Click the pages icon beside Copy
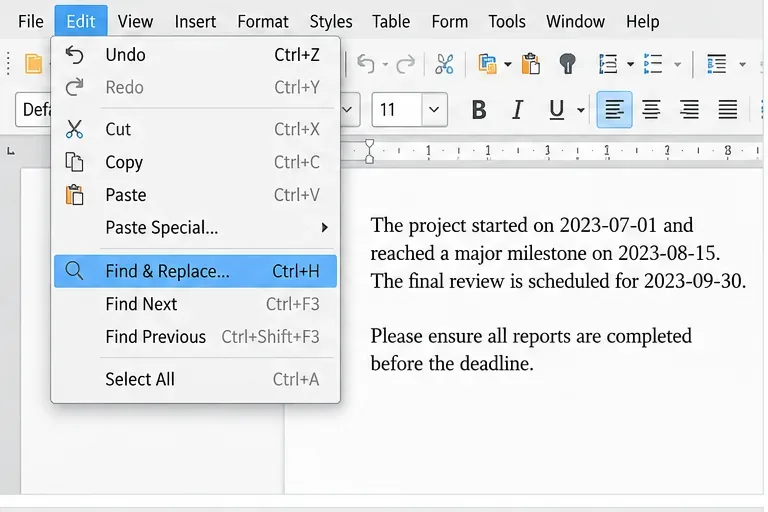The image size is (768, 512). [74, 162]
